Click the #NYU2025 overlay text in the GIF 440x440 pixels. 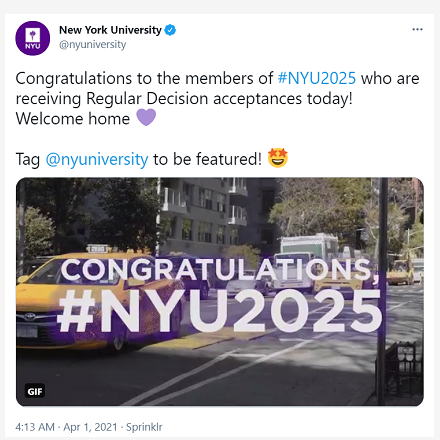click(x=220, y=312)
